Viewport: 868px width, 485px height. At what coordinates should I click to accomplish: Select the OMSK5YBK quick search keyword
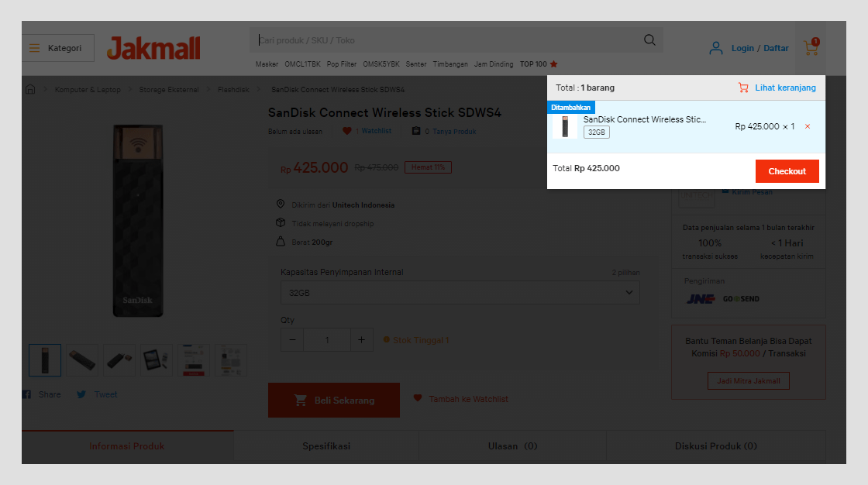(381, 64)
